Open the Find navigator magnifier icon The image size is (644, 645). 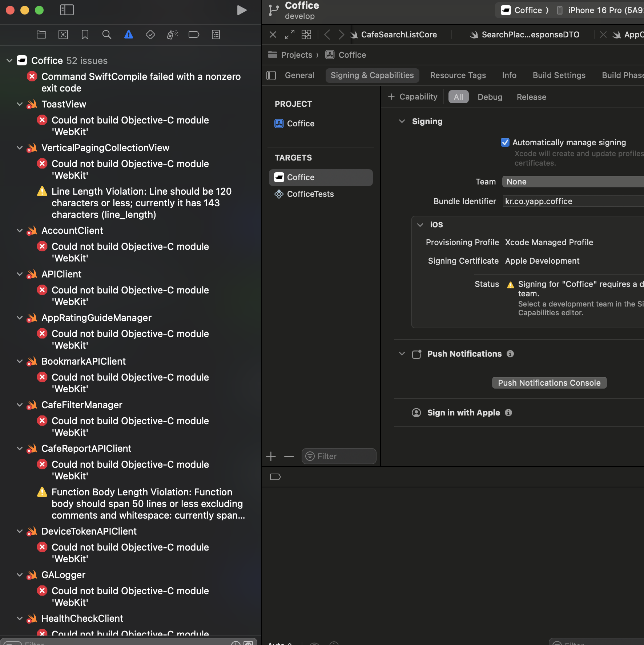point(107,35)
